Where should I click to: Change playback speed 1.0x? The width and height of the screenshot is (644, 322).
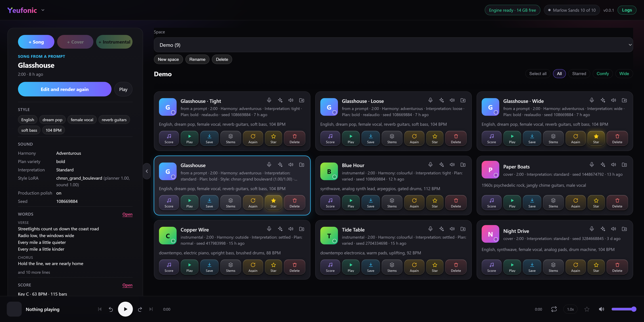pos(570,309)
